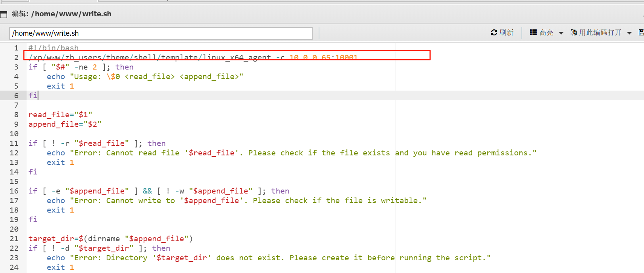Viewport: 644px width, 273px height.
Task: Click the 'fi' keyword on line 6
Action: pos(33,95)
